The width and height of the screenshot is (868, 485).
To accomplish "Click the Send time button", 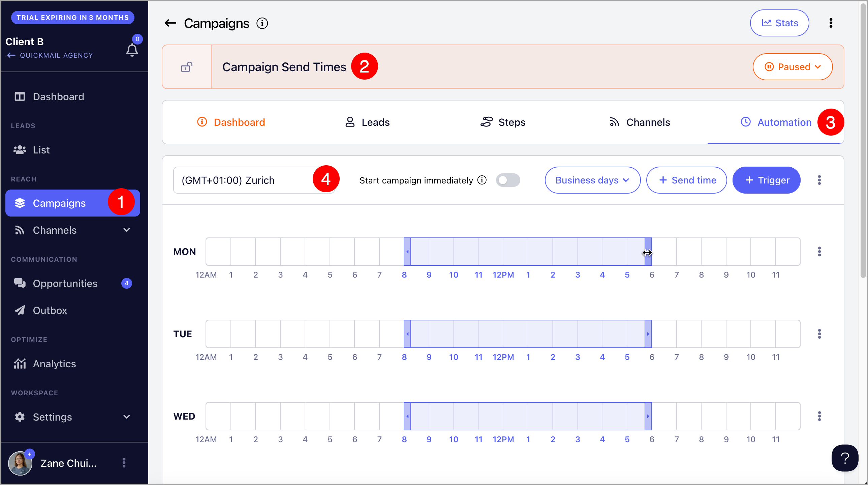I will click(687, 180).
